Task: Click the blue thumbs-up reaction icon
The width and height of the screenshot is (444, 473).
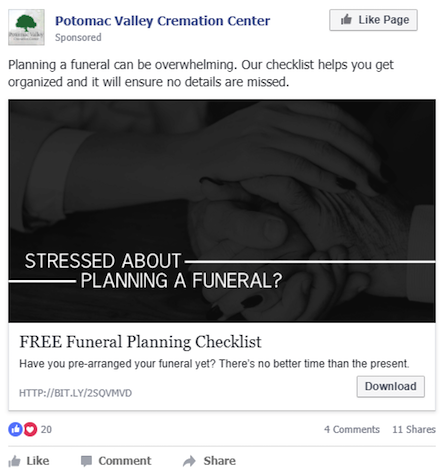Action: tap(15, 429)
